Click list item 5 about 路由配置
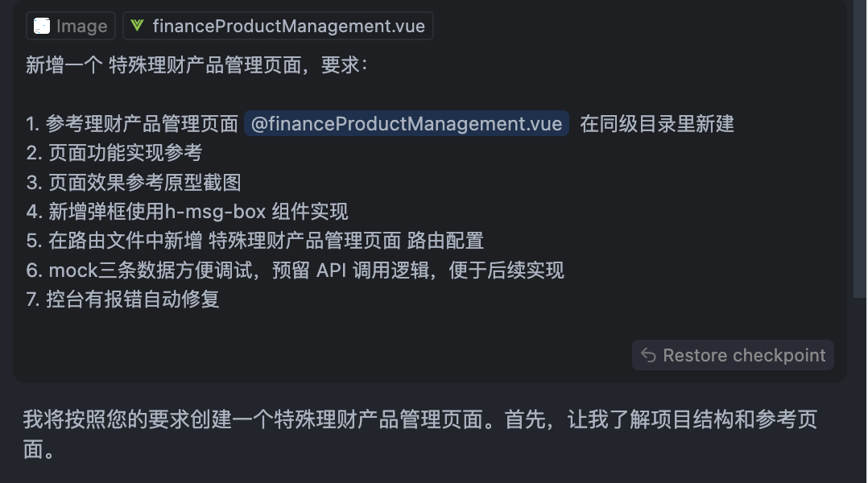The height and width of the screenshot is (483, 868). coord(255,242)
